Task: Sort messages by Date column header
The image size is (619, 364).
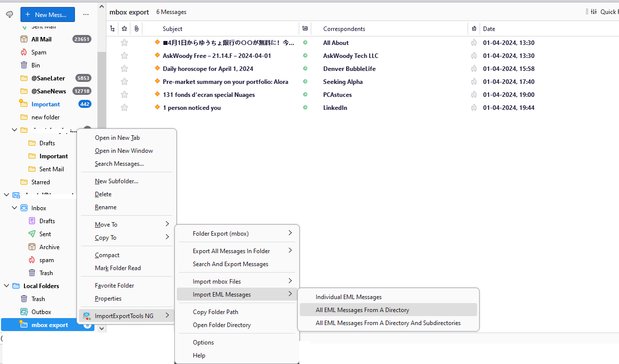Action: click(x=489, y=29)
